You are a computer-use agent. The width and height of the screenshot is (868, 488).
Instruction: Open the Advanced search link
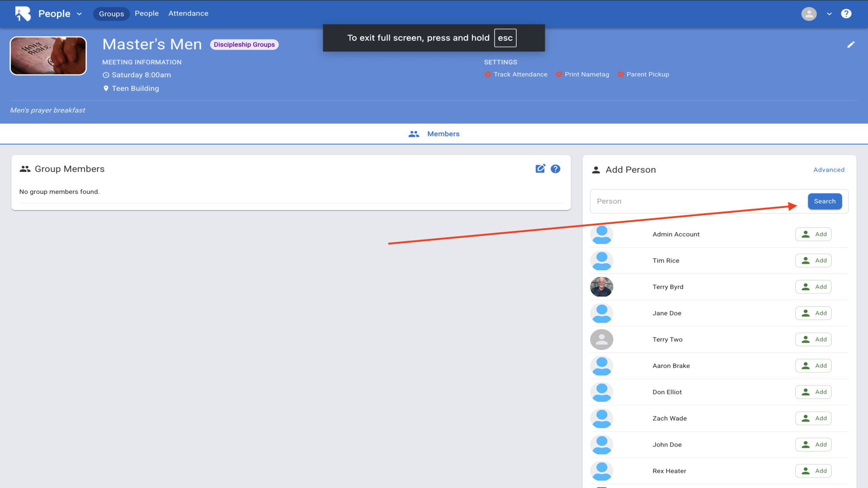click(829, 170)
